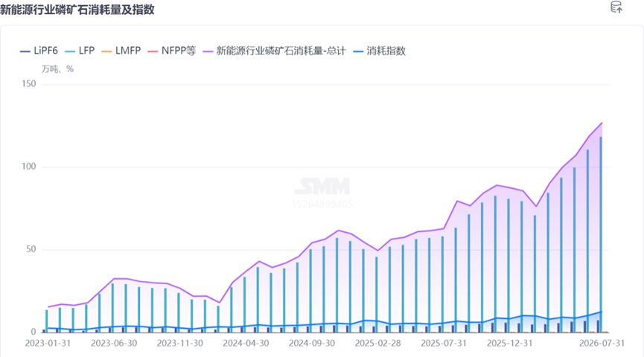Toggle the NFPP等 legend series
The height and width of the screenshot is (357, 644).
[172, 51]
